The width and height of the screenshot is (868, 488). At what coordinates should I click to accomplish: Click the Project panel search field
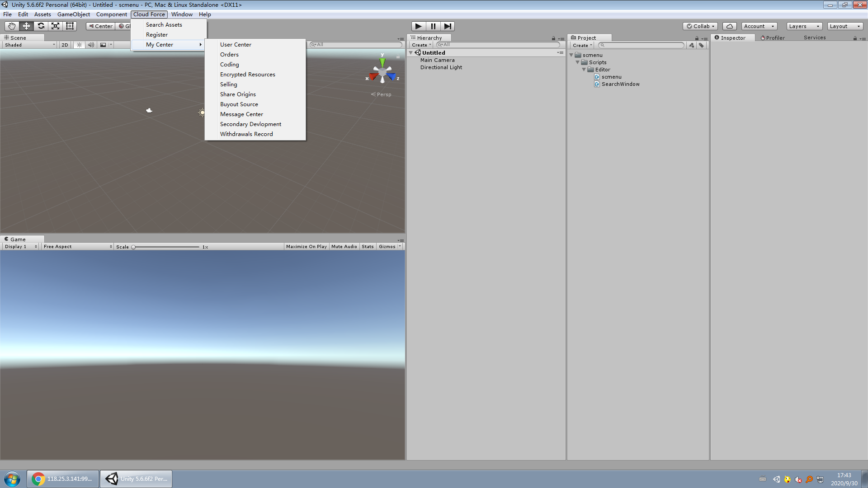(642, 45)
